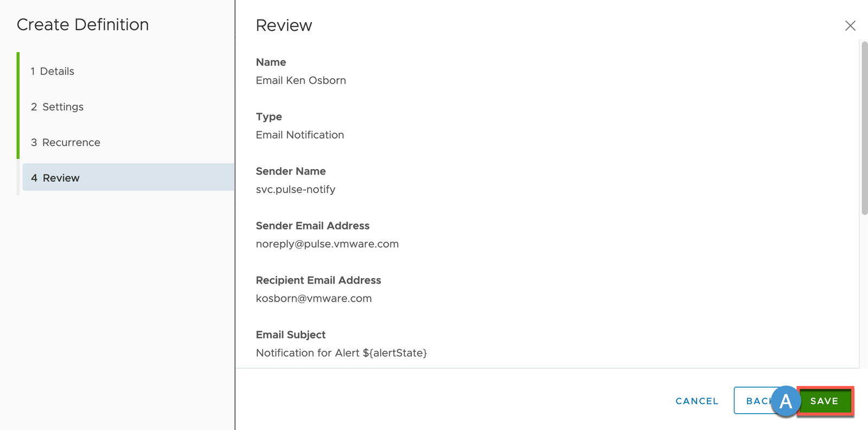
Task: Close the Review dialog with the X
Action: point(850,25)
